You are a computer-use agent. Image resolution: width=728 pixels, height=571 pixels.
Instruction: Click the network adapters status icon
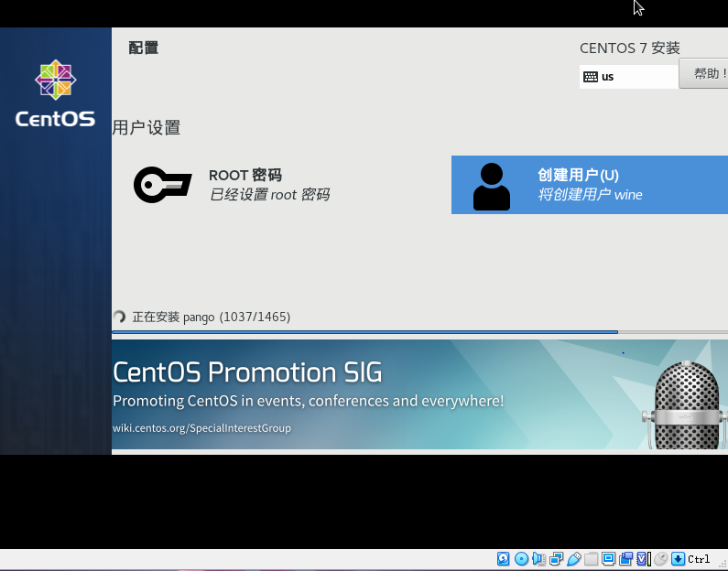(x=556, y=559)
